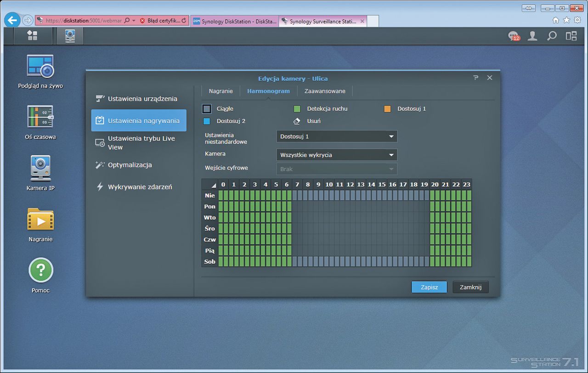Open Wykrywanie zdarzeń section
The image size is (588, 373).
pos(139,187)
